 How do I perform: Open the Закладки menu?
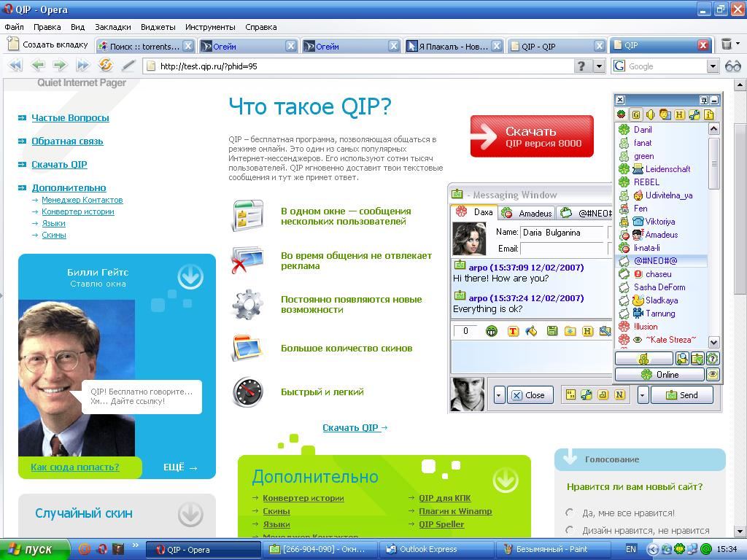113,27
